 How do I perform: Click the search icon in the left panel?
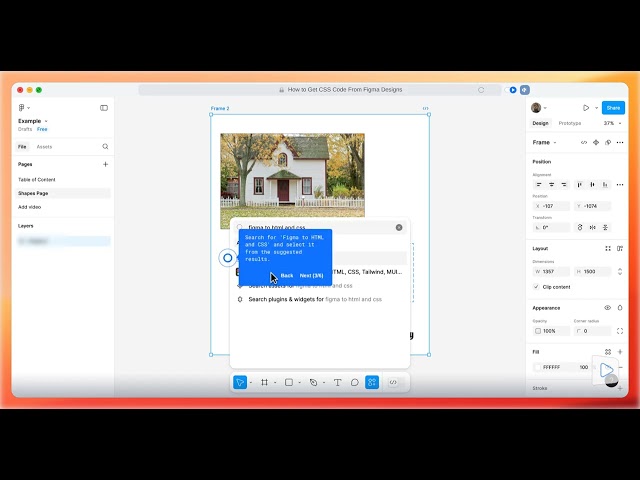(x=105, y=147)
